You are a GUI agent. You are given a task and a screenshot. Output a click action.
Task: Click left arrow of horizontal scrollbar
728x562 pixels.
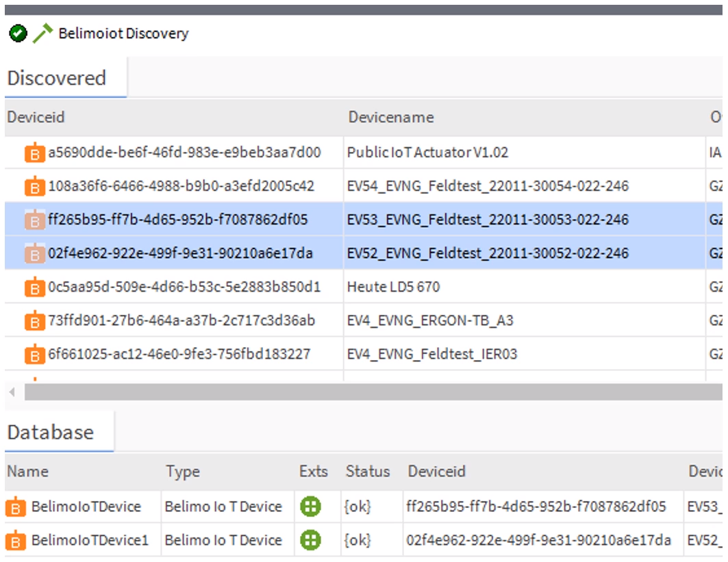coord(12,392)
